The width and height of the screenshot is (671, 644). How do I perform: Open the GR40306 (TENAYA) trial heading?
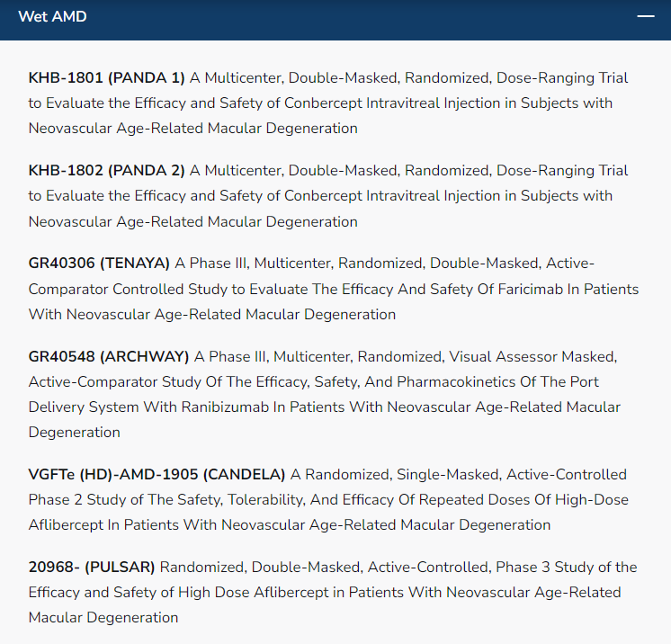click(99, 264)
